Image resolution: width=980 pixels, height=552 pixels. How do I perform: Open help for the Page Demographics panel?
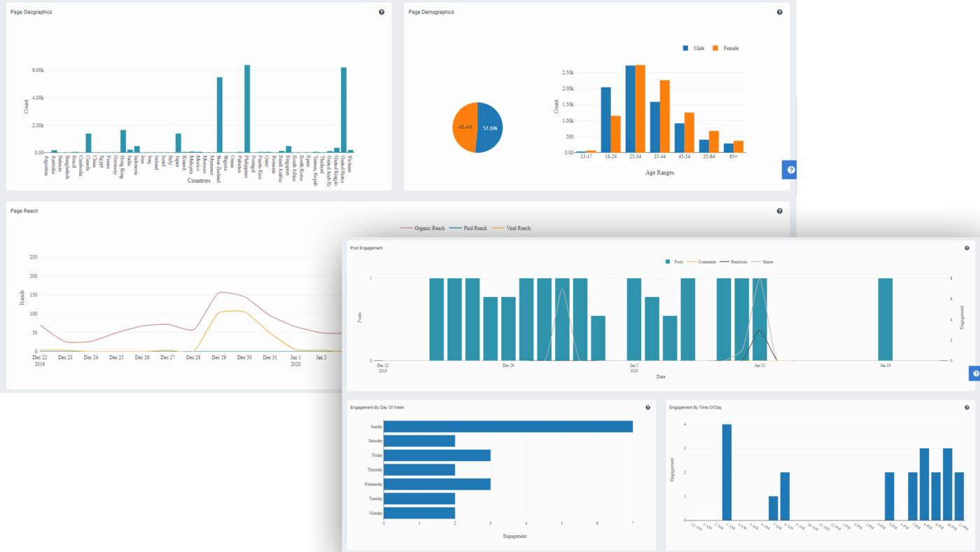[x=780, y=12]
